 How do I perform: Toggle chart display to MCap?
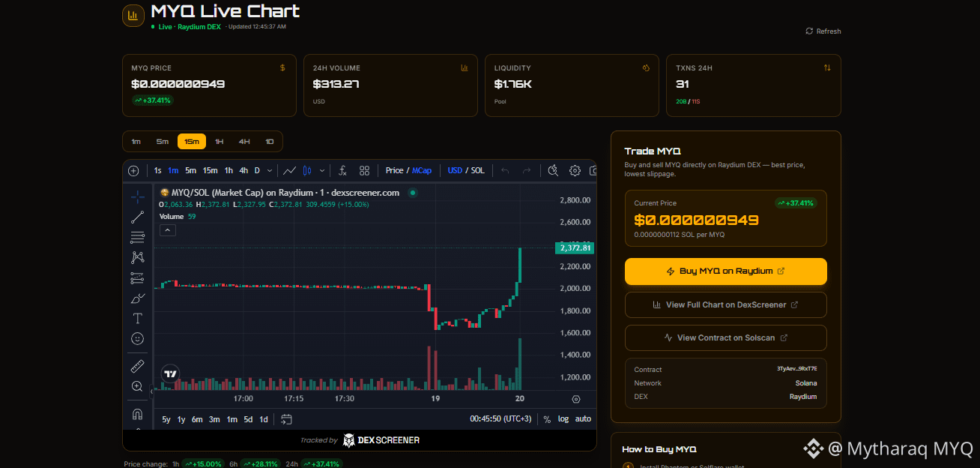[422, 170]
